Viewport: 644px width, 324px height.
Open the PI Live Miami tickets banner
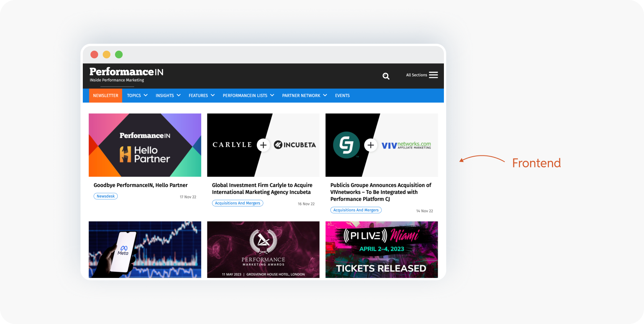382,250
